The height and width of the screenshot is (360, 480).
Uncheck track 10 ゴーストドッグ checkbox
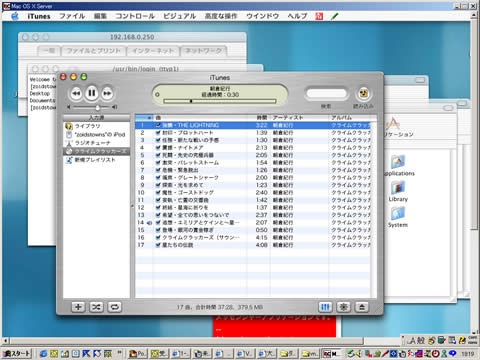158,193
